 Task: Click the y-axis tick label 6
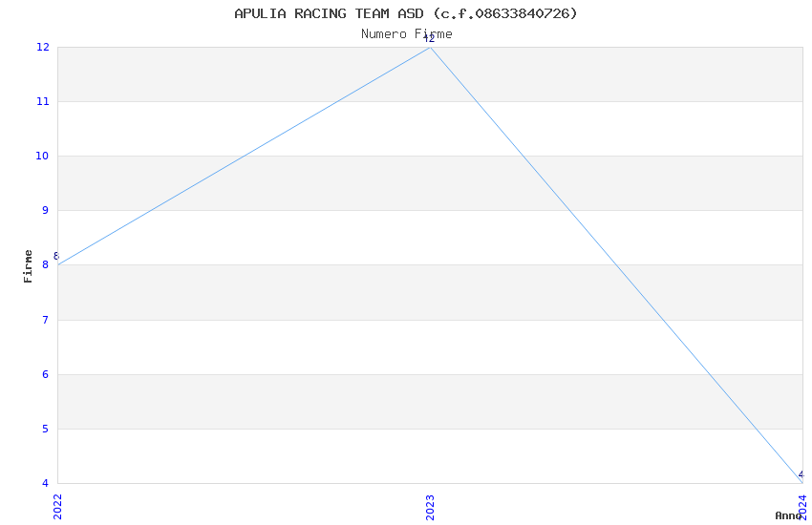tap(46, 374)
